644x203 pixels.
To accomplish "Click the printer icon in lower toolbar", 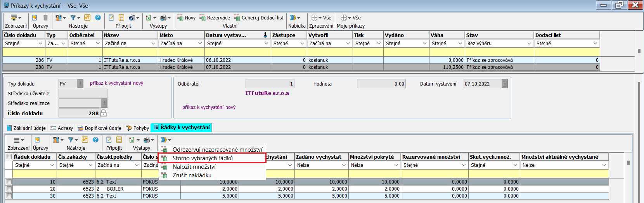I will pyautogui.click(x=147, y=140).
